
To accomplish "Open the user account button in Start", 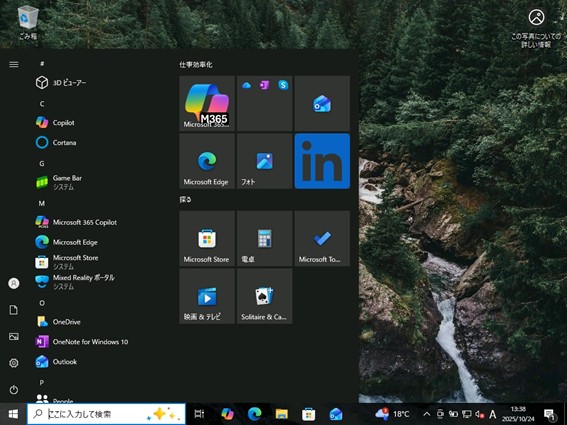I will (x=14, y=283).
